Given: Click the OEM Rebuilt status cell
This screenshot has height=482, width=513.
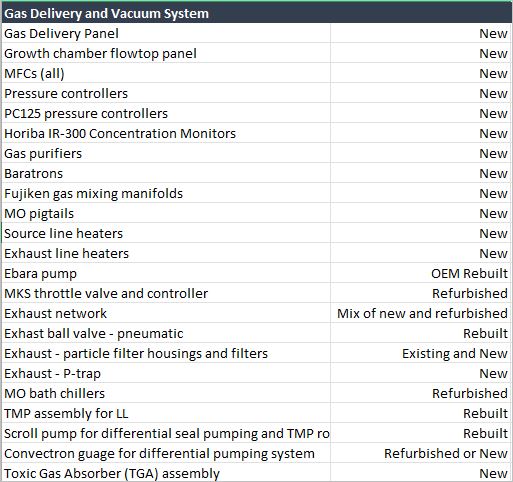Looking at the screenshot, I should click(x=421, y=273).
